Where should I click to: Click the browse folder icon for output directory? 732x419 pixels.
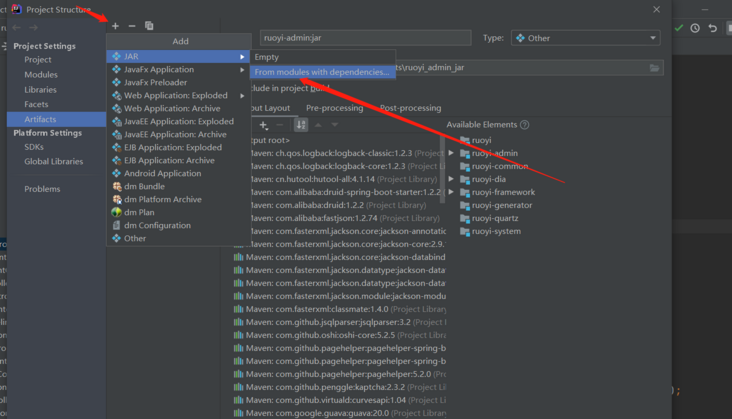[654, 68]
